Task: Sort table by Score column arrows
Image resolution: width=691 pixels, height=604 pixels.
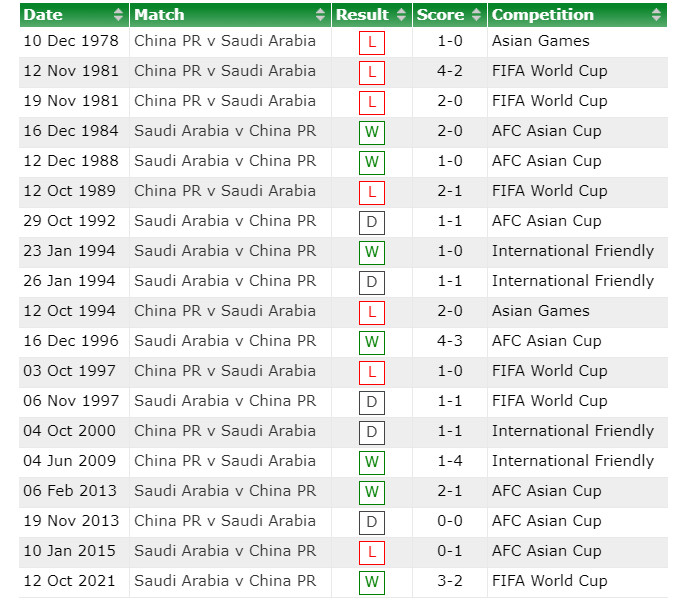Action: [x=476, y=15]
